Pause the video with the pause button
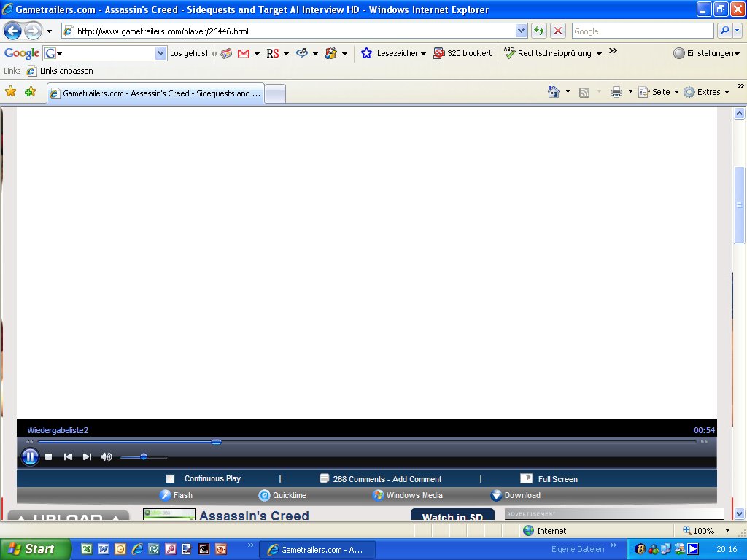Viewport: 747px width, 560px height. click(x=30, y=457)
